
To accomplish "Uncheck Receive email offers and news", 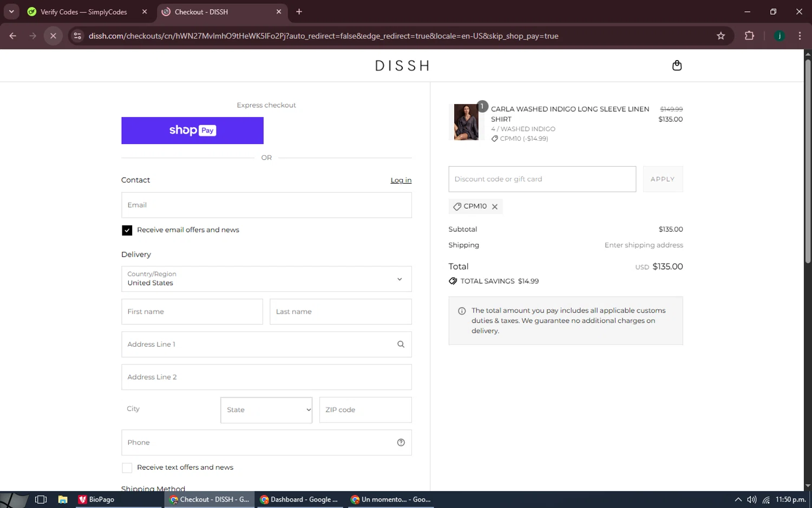I will [x=127, y=230].
